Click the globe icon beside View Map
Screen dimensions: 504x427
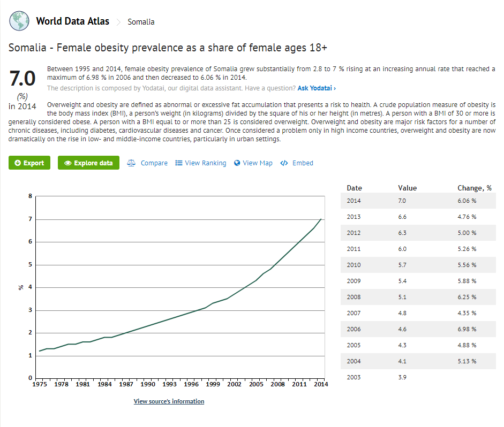pos(237,163)
